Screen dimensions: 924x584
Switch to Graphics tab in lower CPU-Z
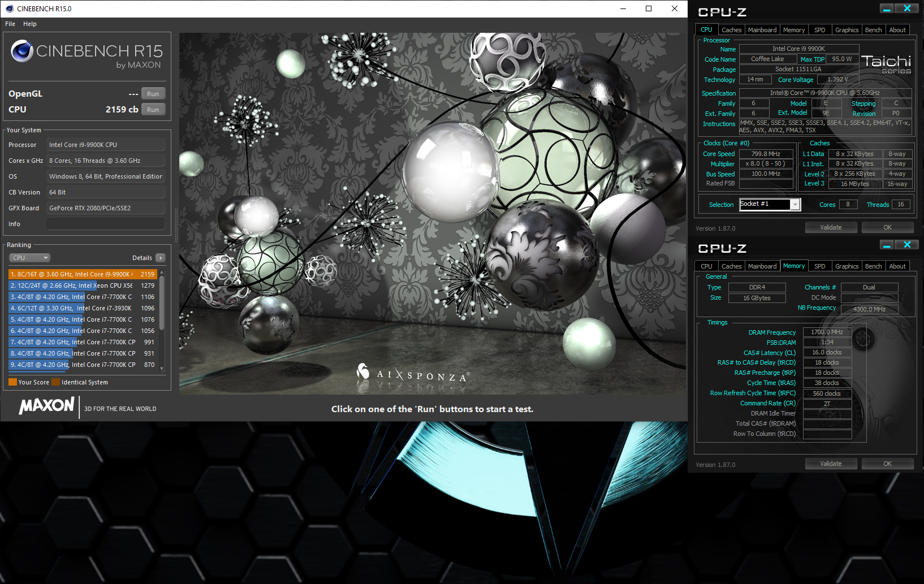(x=847, y=266)
